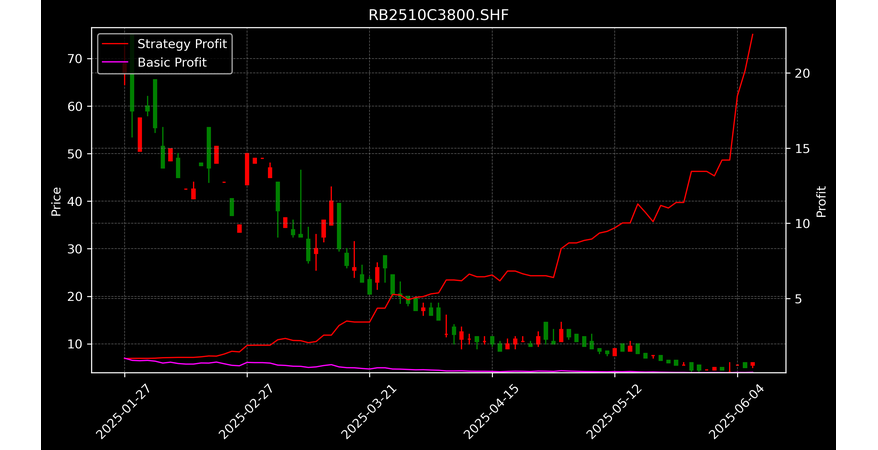Click the 20 tick on the Profit axis

[x=802, y=73]
